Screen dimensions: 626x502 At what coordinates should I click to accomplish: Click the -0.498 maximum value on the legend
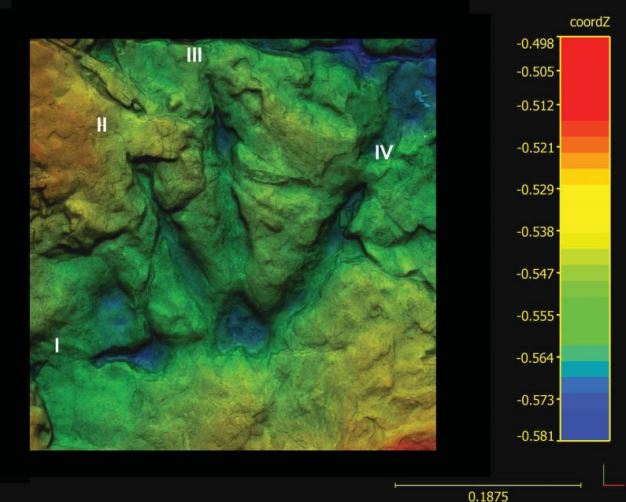(533, 44)
